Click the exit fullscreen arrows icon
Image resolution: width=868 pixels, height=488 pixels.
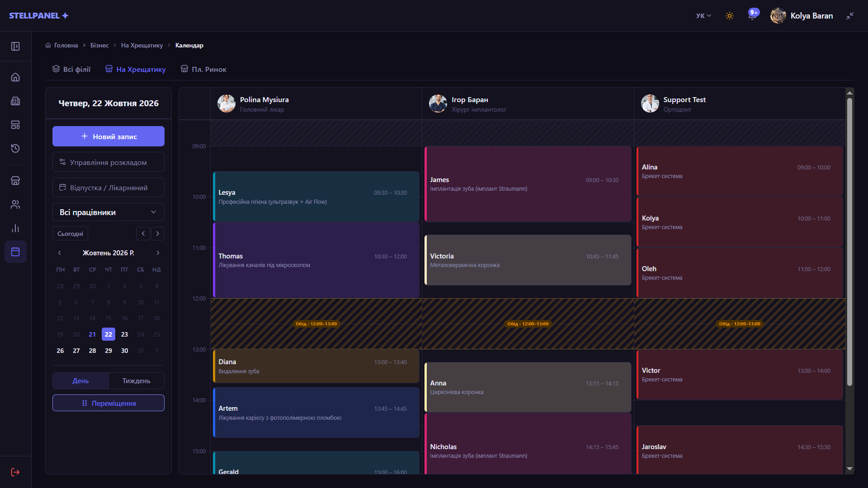[x=850, y=16]
